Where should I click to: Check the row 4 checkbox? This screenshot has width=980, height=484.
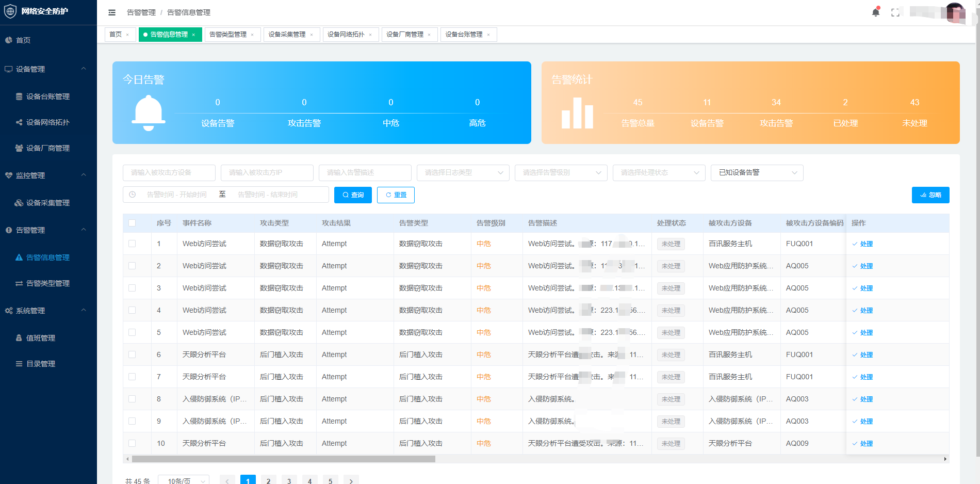coord(132,310)
